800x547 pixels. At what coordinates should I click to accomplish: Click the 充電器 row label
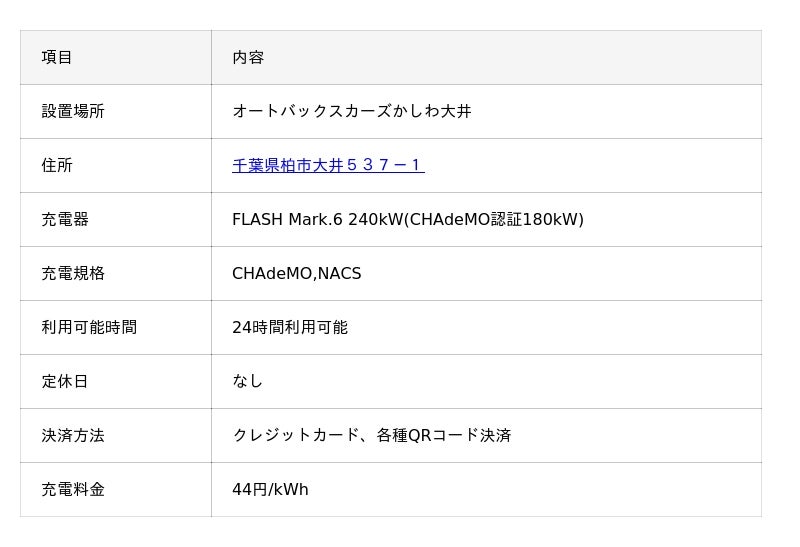65,220
